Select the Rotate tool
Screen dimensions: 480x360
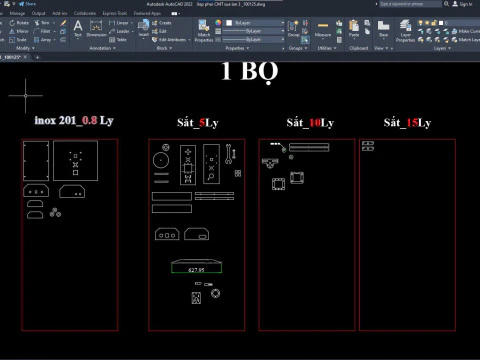click(x=19, y=23)
